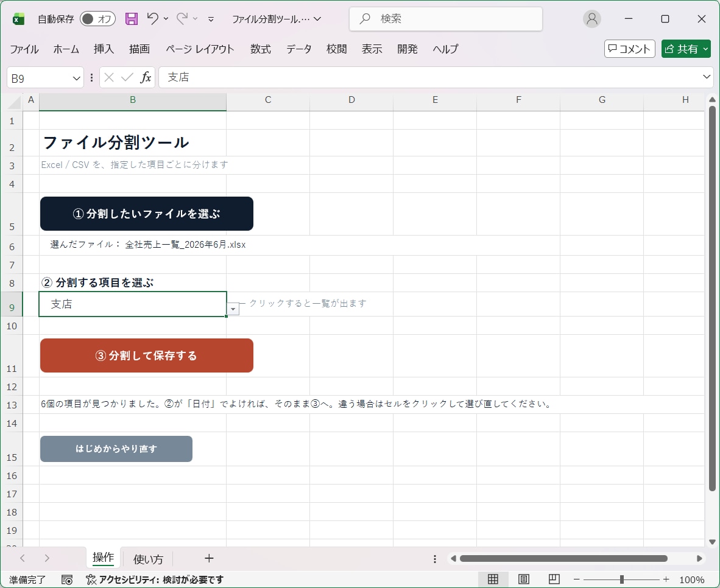Select column B header
The width and height of the screenshot is (720, 588).
click(133, 100)
